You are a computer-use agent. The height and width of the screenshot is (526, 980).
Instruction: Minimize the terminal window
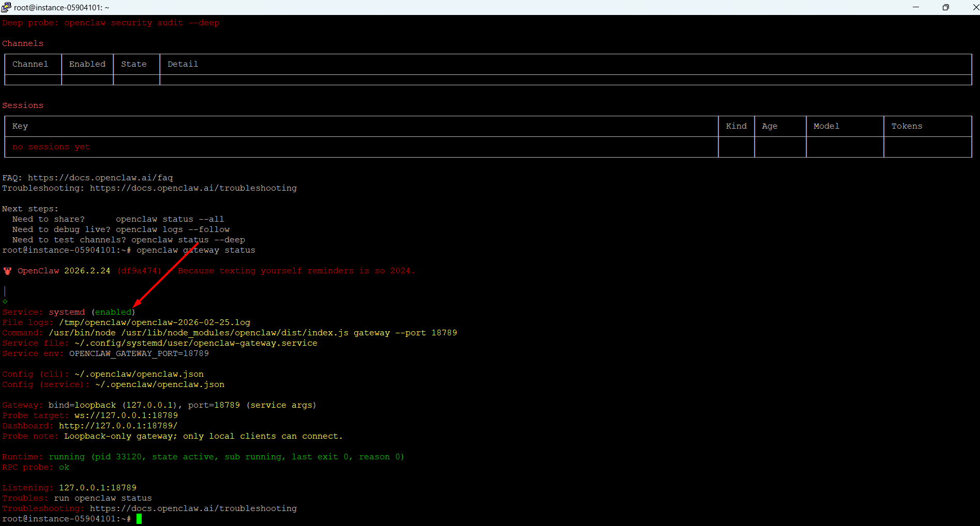pyautogui.click(x=916, y=7)
